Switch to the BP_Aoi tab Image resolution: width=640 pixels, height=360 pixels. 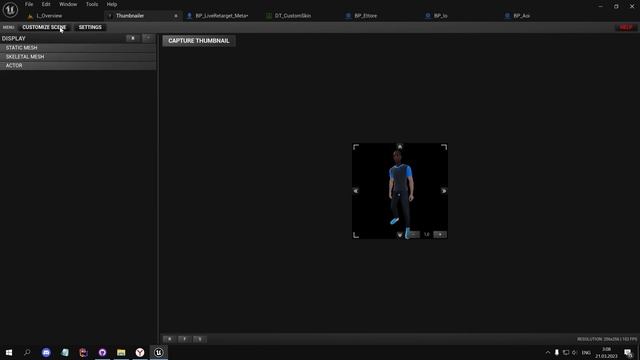(522, 16)
